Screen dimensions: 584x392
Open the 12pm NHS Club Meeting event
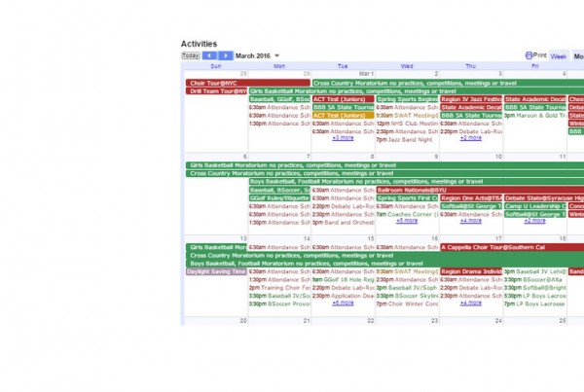[x=407, y=124]
